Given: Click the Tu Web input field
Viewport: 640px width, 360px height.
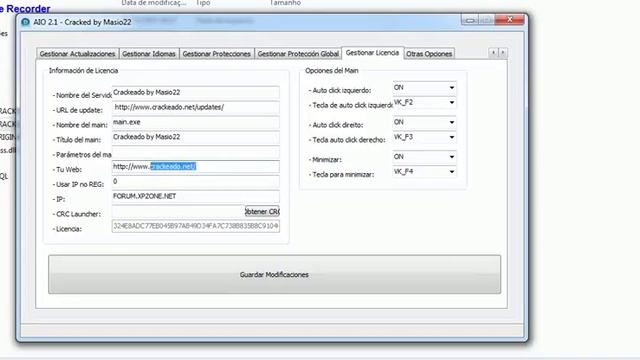Looking at the screenshot, I should point(196,167).
